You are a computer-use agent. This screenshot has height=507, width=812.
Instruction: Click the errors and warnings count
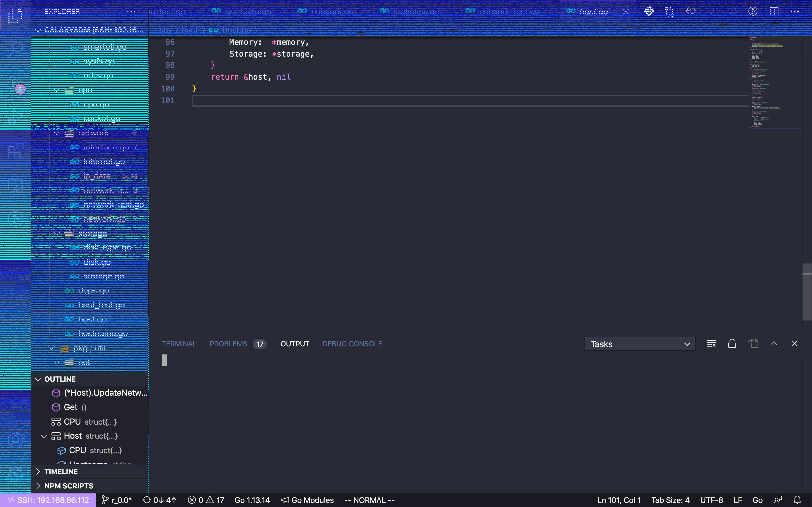[x=206, y=500]
